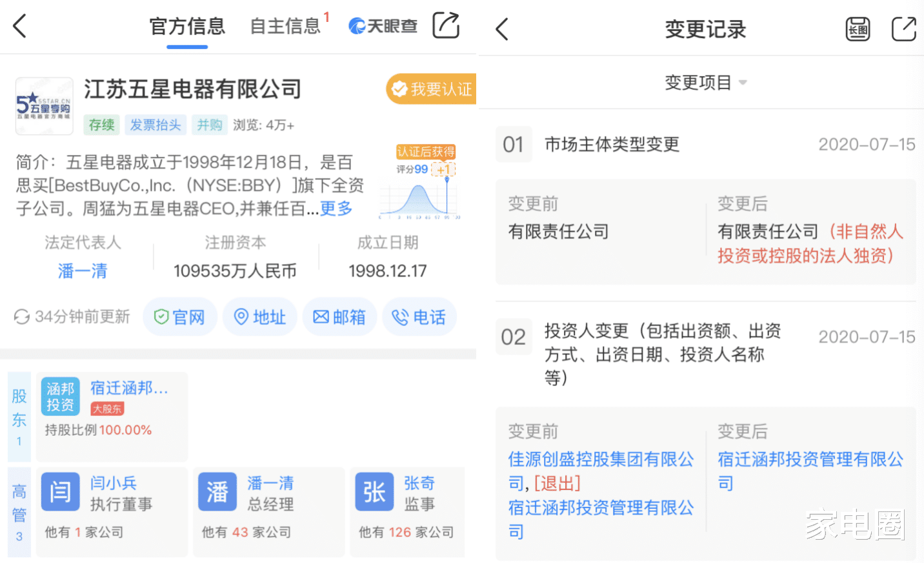The height and width of the screenshot is (563, 924).
Task: Open the company official website via 官网 icon
Action: point(180,316)
